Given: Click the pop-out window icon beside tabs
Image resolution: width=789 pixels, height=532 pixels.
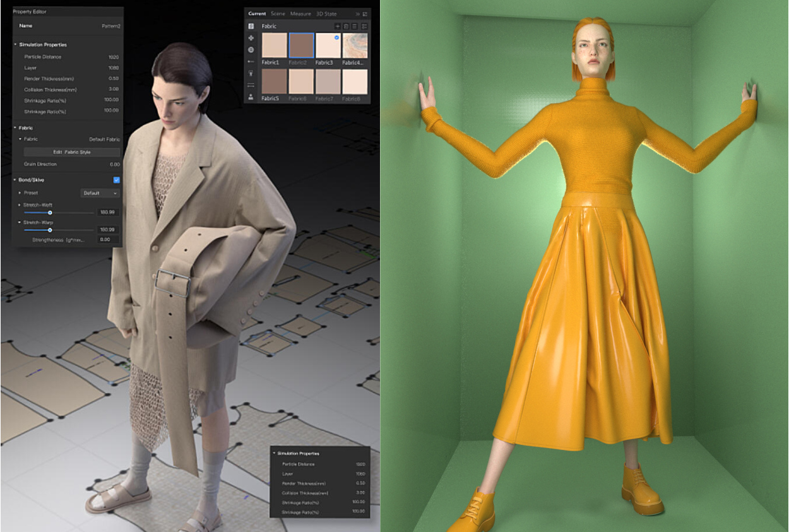Looking at the screenshot, I should (366, 13).
